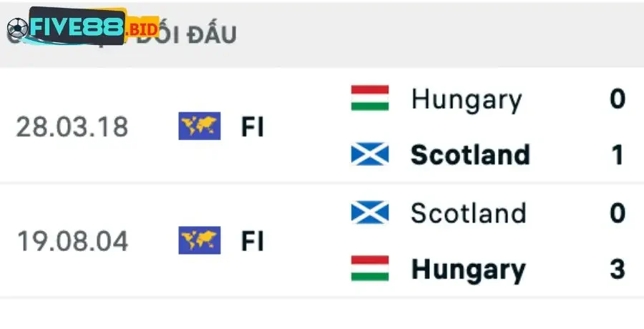This screenshot has height=329, width=644.
Task: Open the Hungary team name in the 28.03.18 match
Action: (x=467, y=99)
